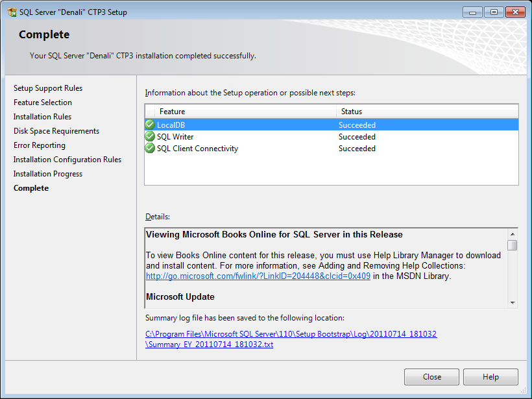Screen dimensions: 532x399
Task: Click the Details scrollbar thumb
Action: pos(513,245)
